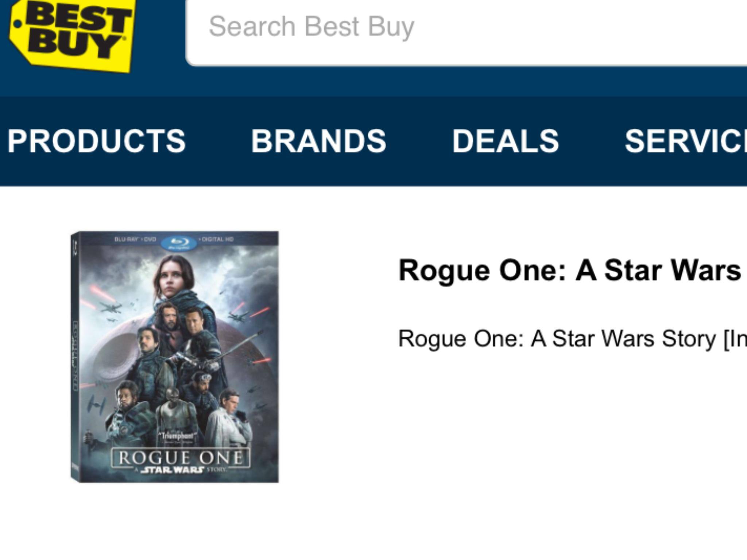This screenshot has height=560, width=747.
Task: Select DEALS in the navigation bar
Action: (505, 141)
